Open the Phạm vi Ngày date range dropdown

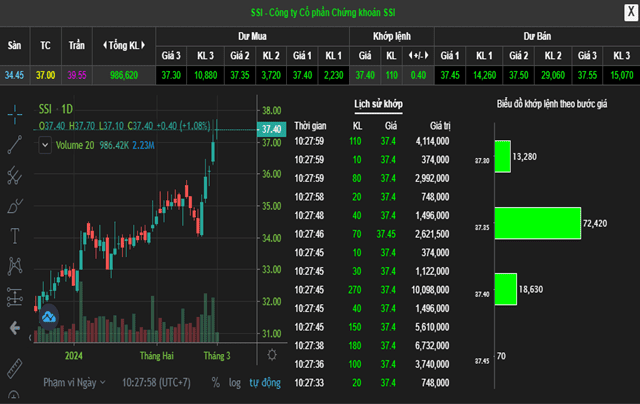coord(74,382)
